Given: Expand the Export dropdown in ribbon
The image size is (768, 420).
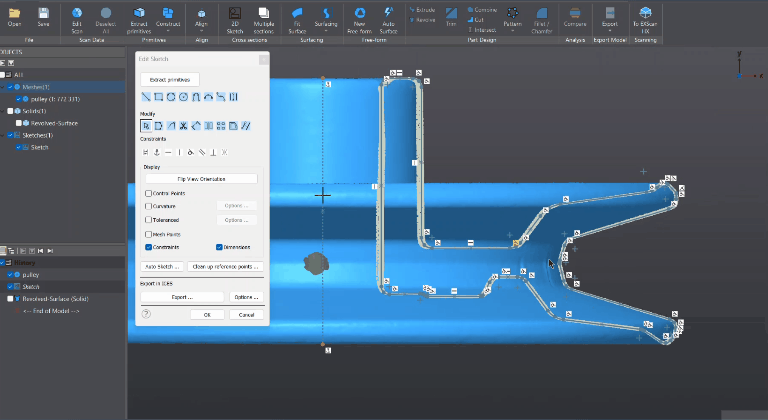Looking at the screenshot, I should (609, 29).
